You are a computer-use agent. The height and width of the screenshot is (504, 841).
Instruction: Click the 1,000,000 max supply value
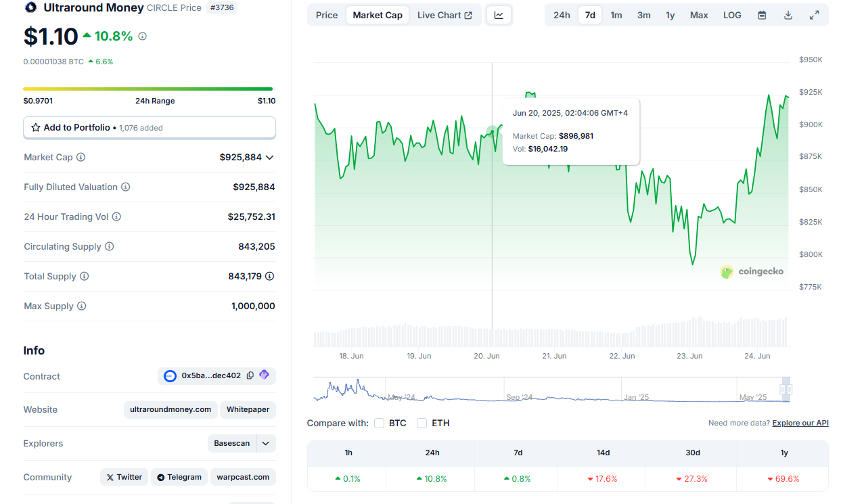(253, 306)
